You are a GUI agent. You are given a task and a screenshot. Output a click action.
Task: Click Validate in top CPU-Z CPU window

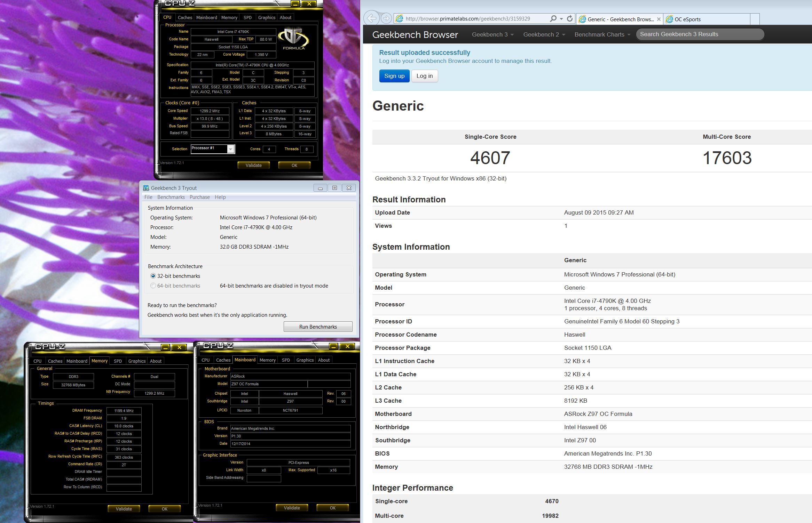pyautogui.click(x=253, y=165)
